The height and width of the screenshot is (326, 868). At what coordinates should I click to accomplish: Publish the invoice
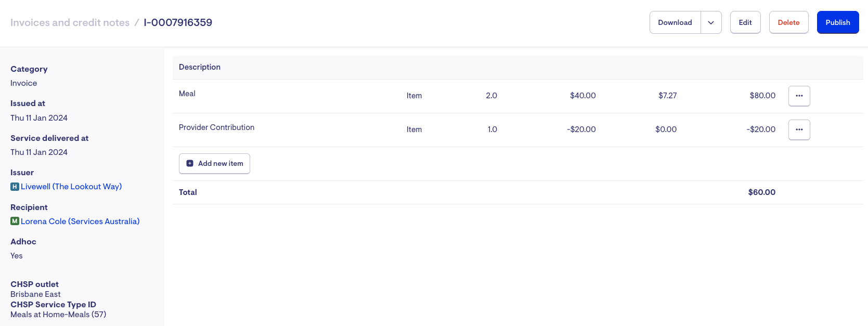point(837,22)
